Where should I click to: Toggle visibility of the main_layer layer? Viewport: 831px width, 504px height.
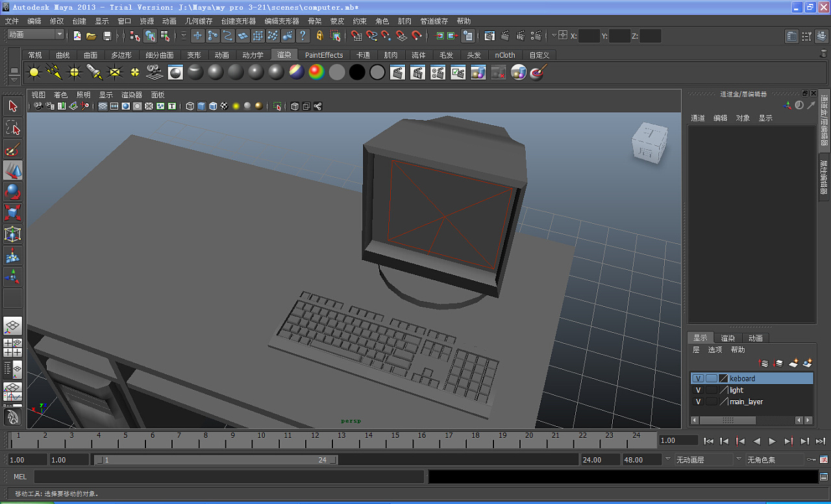[x=698, y=402]
